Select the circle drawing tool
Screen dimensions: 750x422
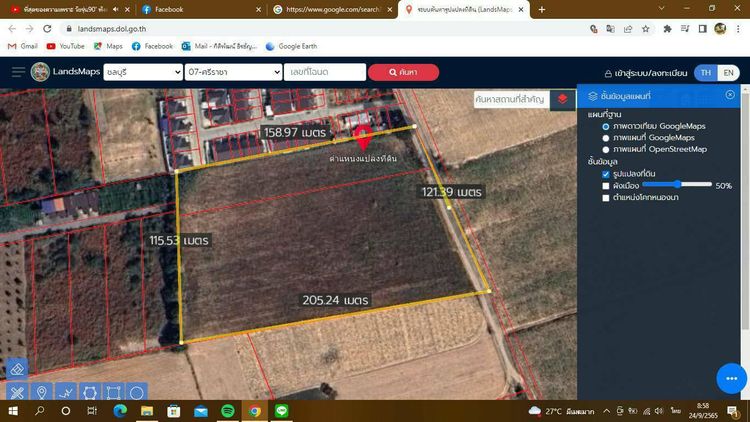(x=137, y=392)
